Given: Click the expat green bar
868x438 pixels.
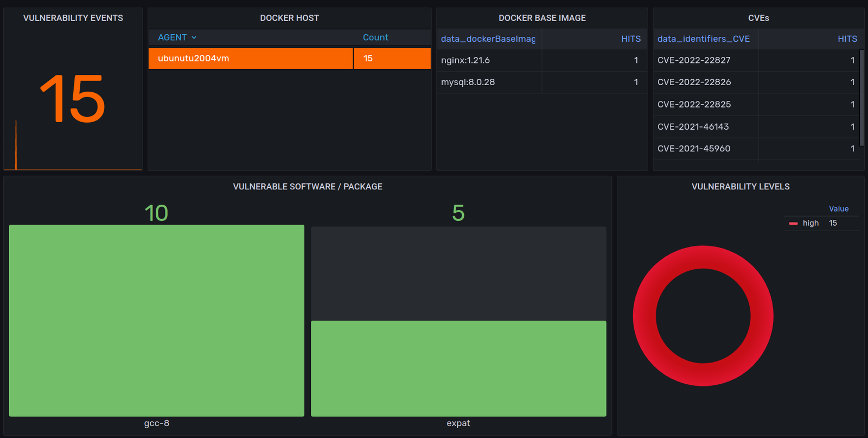Looking at the screenshot, I should [x=458, y=369].
